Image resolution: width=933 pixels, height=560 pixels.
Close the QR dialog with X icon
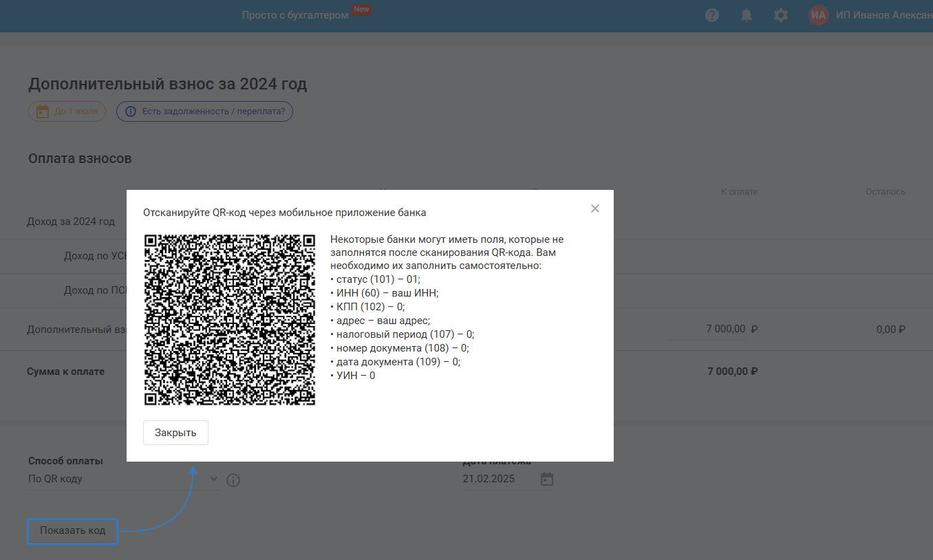coord(595,208)
